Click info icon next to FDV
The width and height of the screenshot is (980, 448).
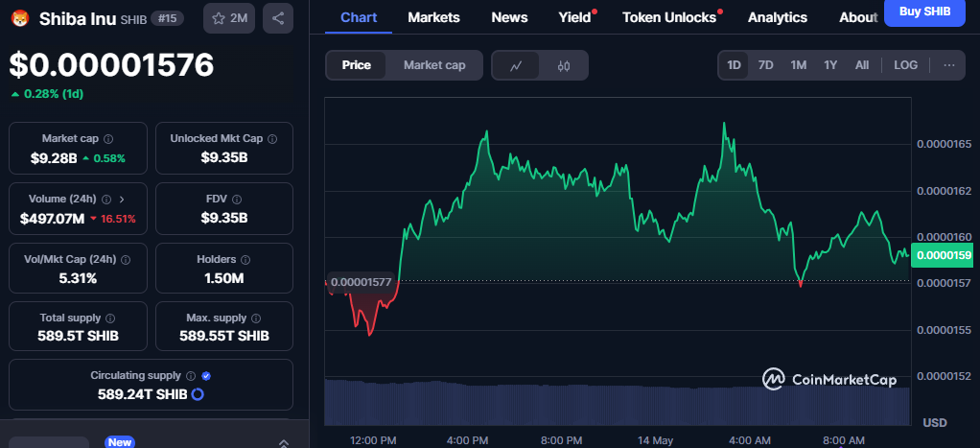click(x=236, y=199)
